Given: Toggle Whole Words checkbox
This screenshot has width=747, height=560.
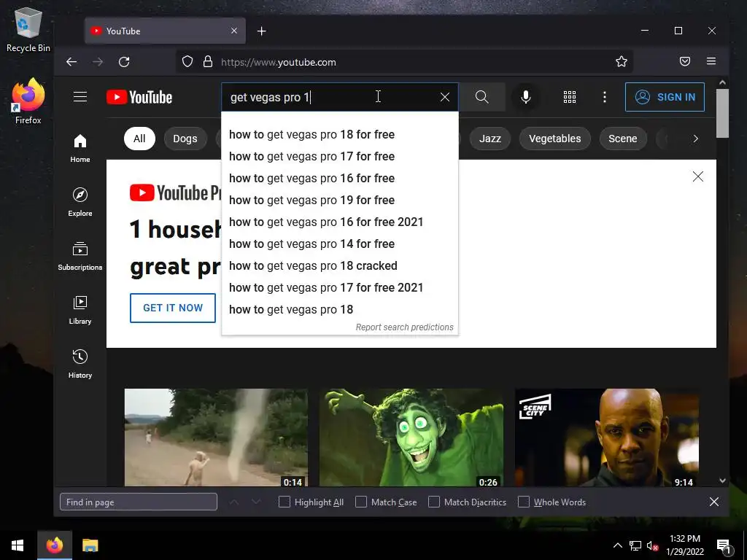Looking at the screenshot, I should click(x=524, y=502).
